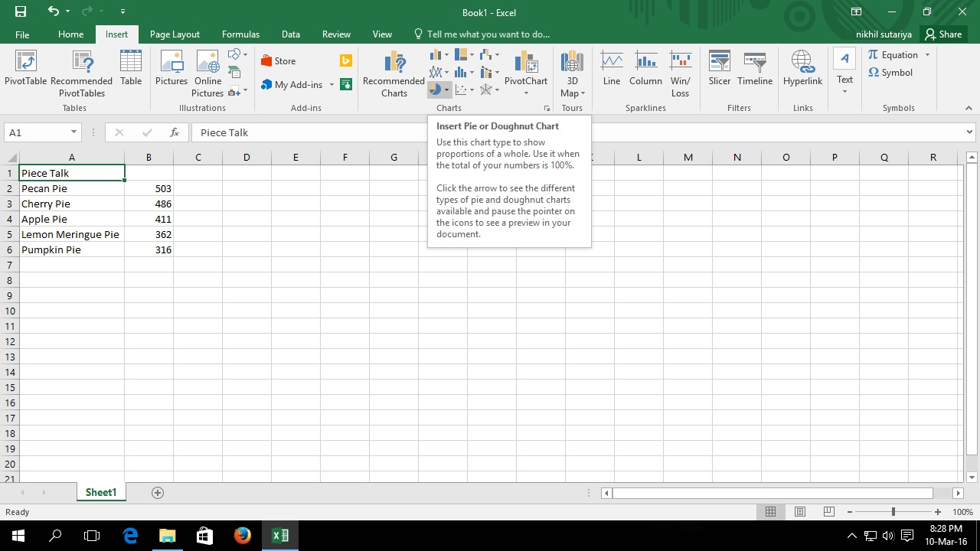Open Microsoft Edge from the taskbar

(x=130, y=536)
